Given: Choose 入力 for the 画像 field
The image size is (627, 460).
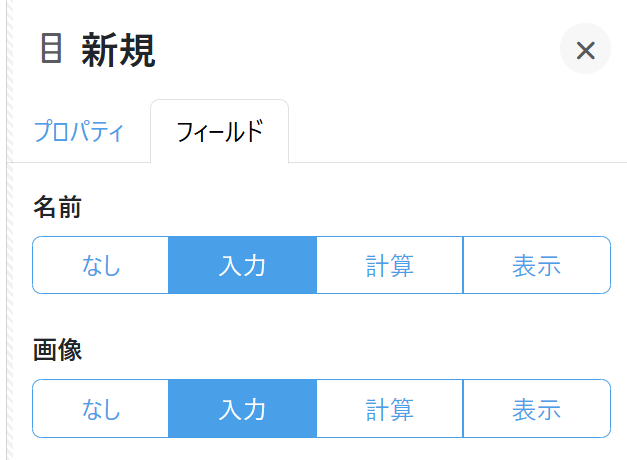Looking at the screenshot, I should tap(242, 408).
